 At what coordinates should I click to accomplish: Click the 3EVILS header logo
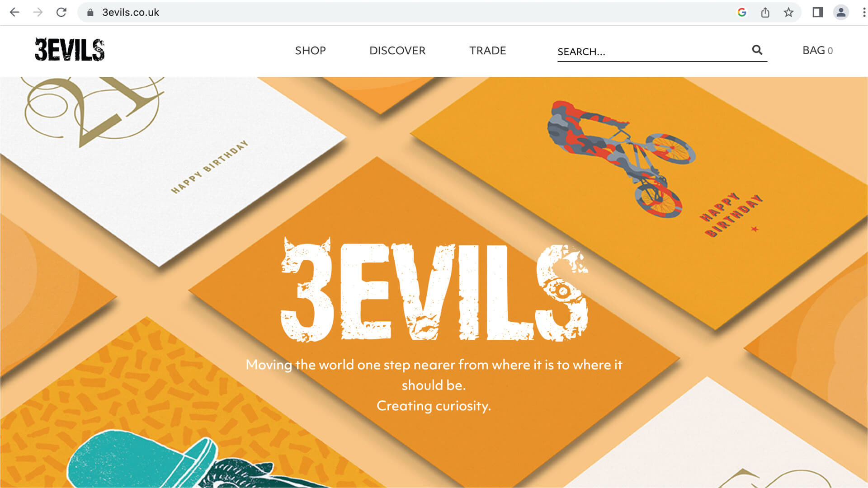pyautogui.click(x=70, y=50)
